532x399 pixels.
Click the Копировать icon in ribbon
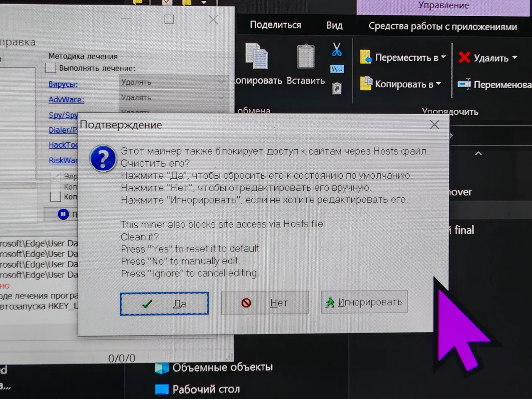pyautogui.click(x=257, y=56)
